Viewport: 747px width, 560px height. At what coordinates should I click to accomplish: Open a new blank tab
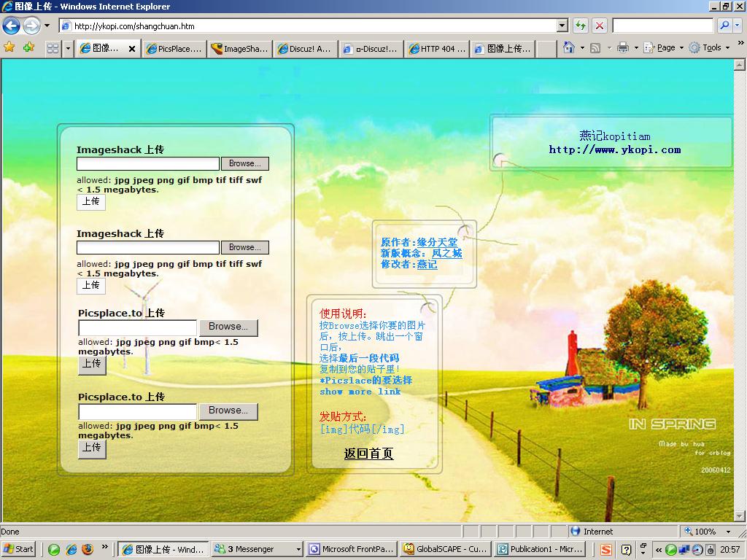pos(547,49)
